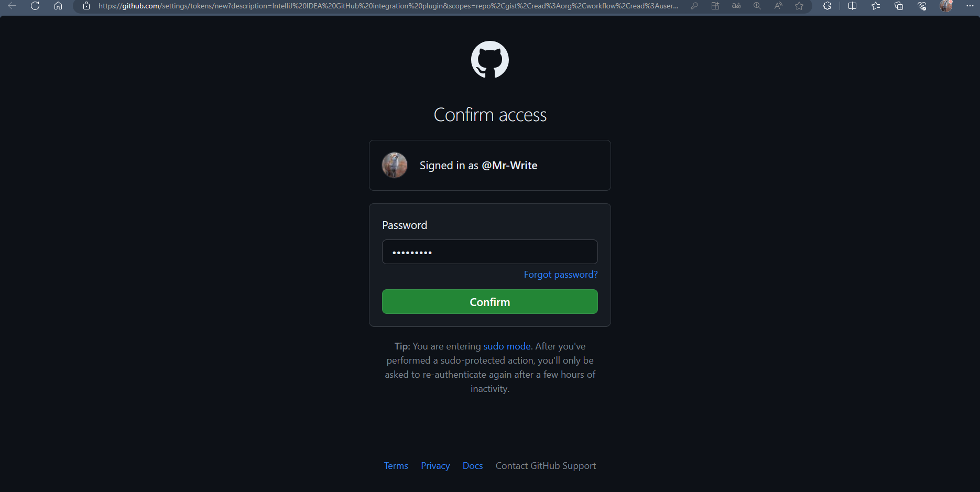Image resolution: width=980 pixels, height=492 pixels.
Task: Open the Terms footer link
Action: click(396, 466)
